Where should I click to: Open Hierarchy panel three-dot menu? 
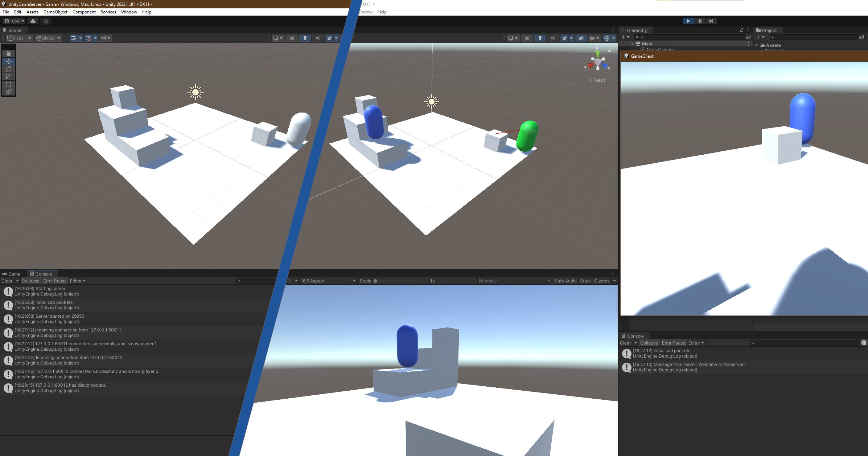748,30
